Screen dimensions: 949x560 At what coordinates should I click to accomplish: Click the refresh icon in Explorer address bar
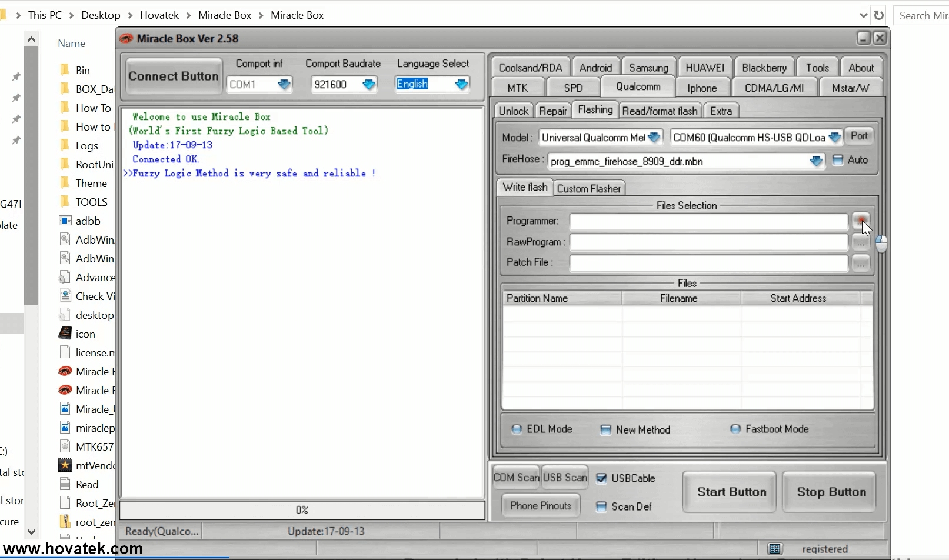(x=879, y=15)
